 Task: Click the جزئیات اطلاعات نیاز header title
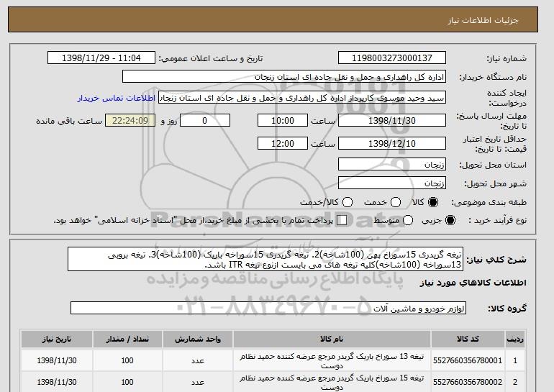click(483, 20)
